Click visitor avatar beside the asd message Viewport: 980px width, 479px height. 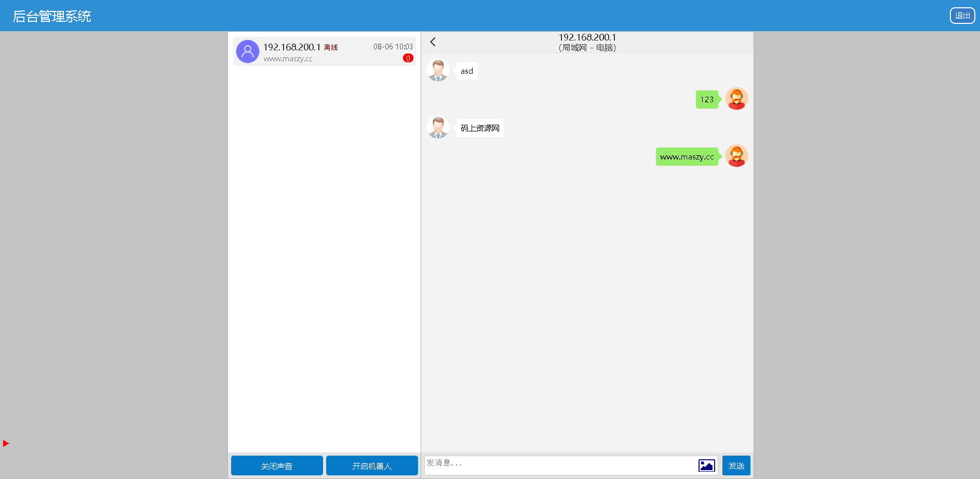[x=438, y=70]
